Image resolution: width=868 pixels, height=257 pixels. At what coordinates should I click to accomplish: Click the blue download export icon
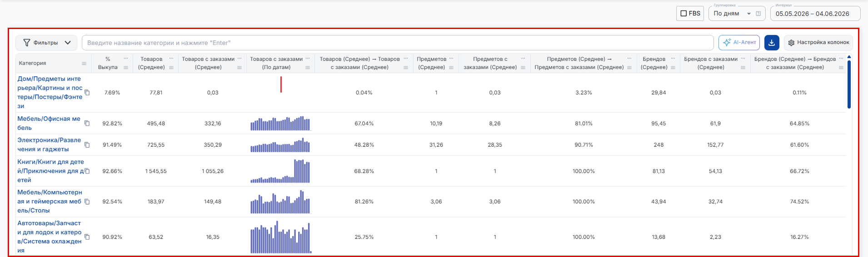point(772,43)
